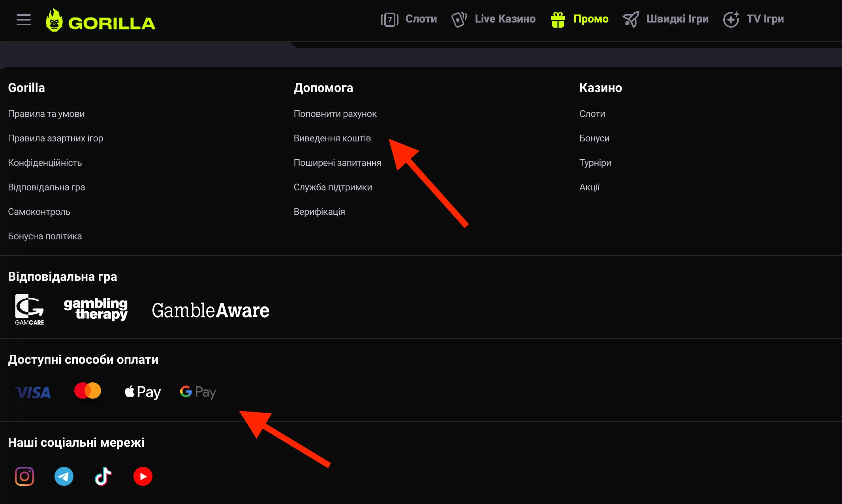The image size is (842, 504).
Task: Open the Виведення коштів link
Action: (332, 138)
